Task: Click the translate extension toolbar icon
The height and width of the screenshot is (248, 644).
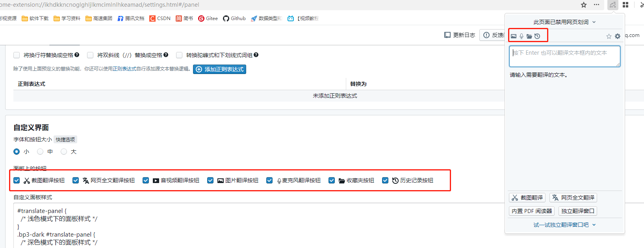Action: (612, 5)
